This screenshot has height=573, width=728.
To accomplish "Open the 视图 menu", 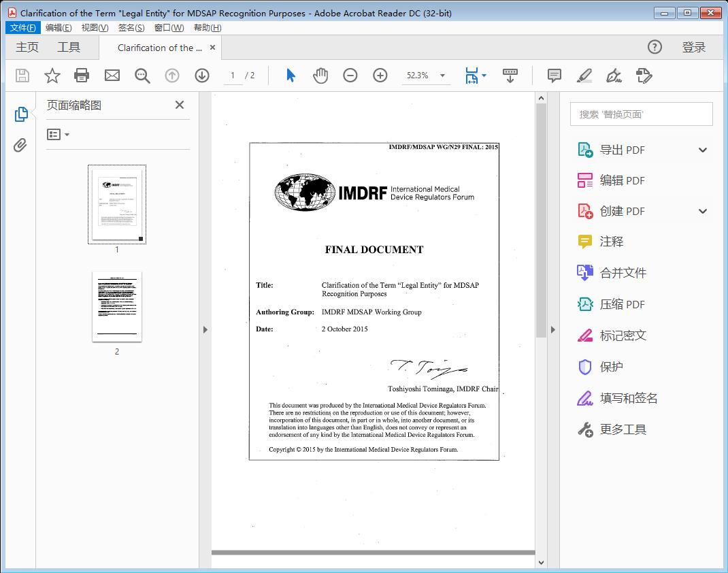I will click(93, 27).
